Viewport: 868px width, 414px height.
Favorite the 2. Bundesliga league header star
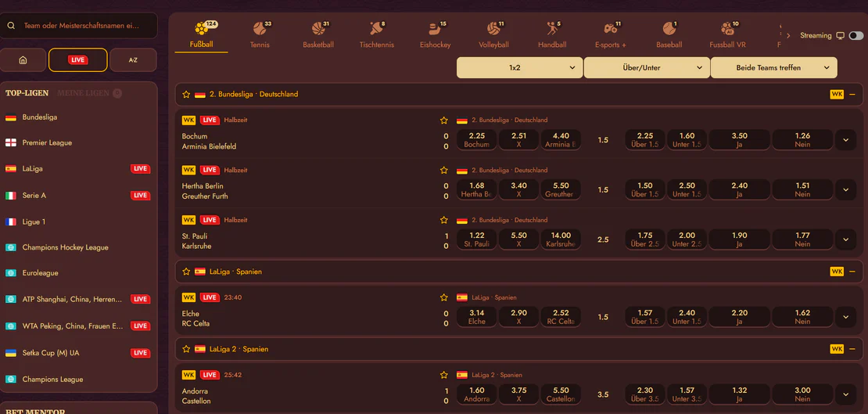186,94
